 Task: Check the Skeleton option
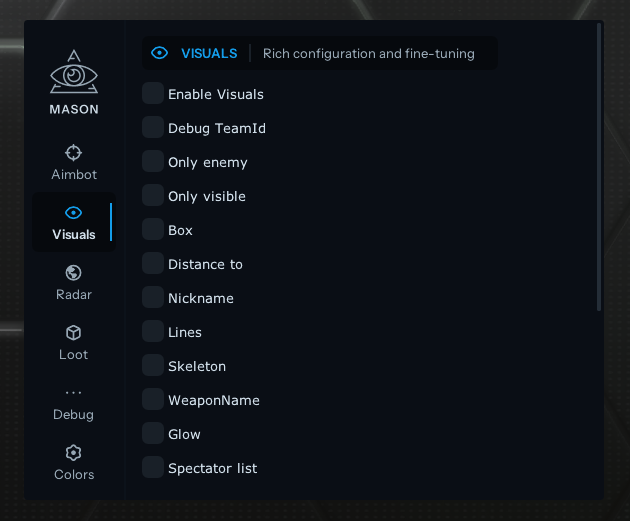point(152,366)
